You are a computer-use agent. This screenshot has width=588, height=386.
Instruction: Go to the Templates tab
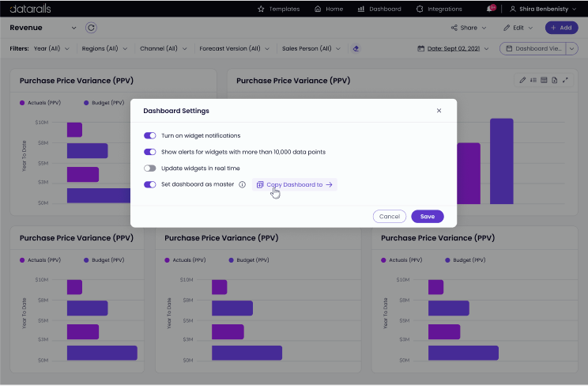point(279,9)
